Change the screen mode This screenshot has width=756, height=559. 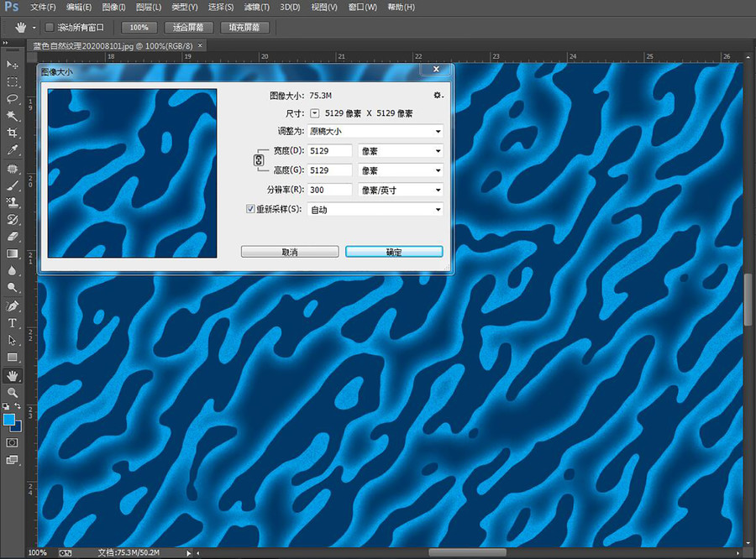12,460
